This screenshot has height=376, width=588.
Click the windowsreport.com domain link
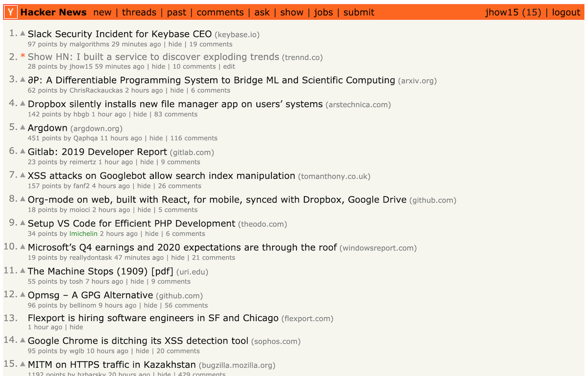pyautogui.click(x=378, y=248)
